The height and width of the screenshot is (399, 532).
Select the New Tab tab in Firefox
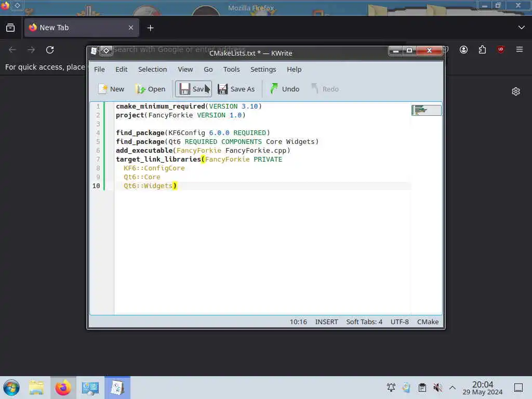coord(82,28)
